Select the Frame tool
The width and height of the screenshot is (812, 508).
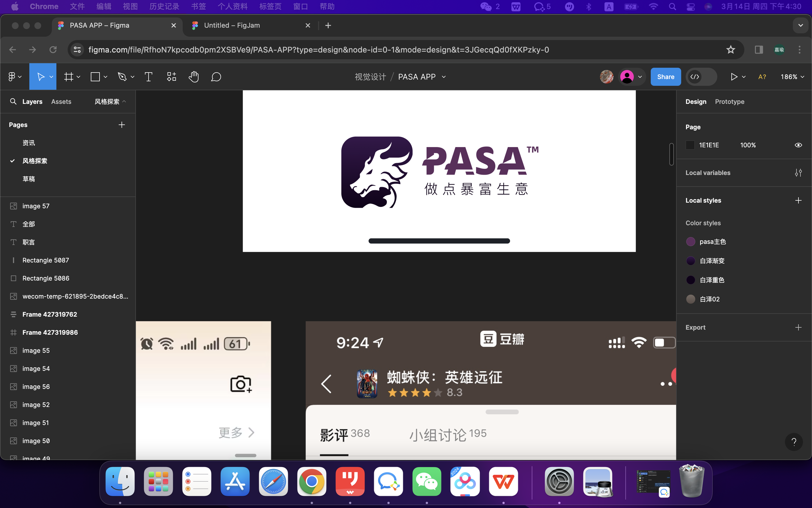pyautogui.click(x=69, y=77)
